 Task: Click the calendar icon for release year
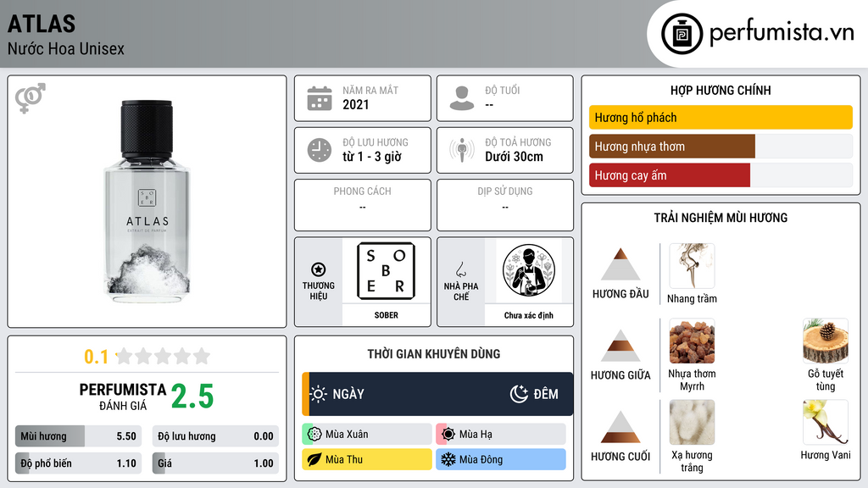tap(320, 98)
